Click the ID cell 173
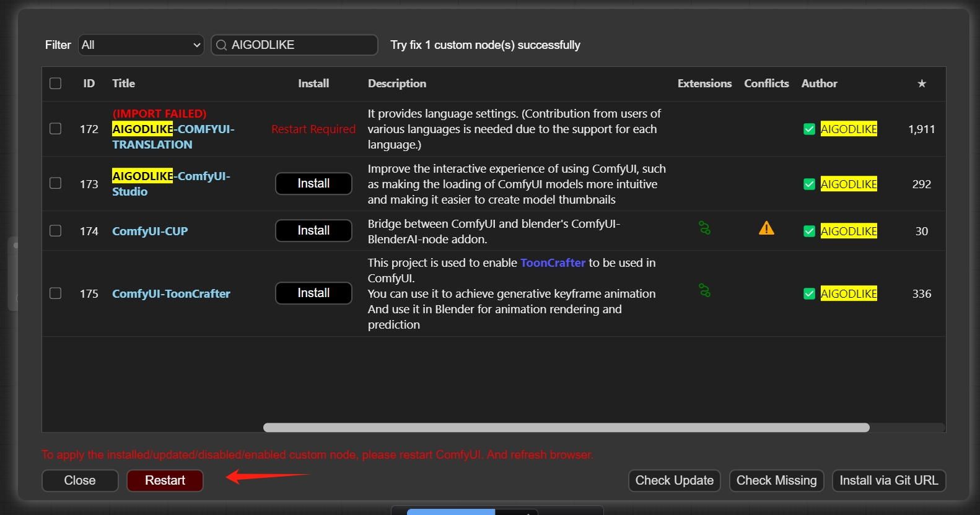Screen dimensions: 980x515 point(89,184)
